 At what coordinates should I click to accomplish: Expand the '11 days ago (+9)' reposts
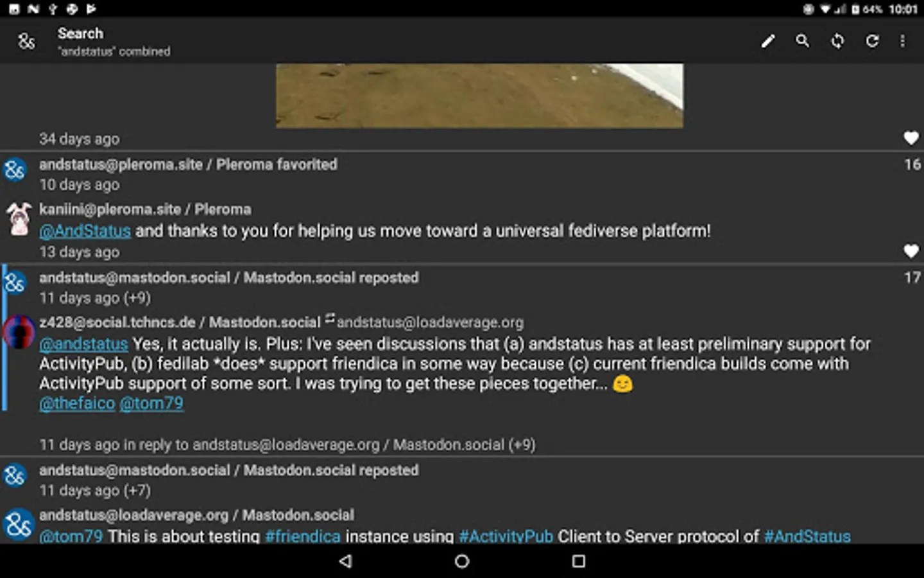coord(95,298)
